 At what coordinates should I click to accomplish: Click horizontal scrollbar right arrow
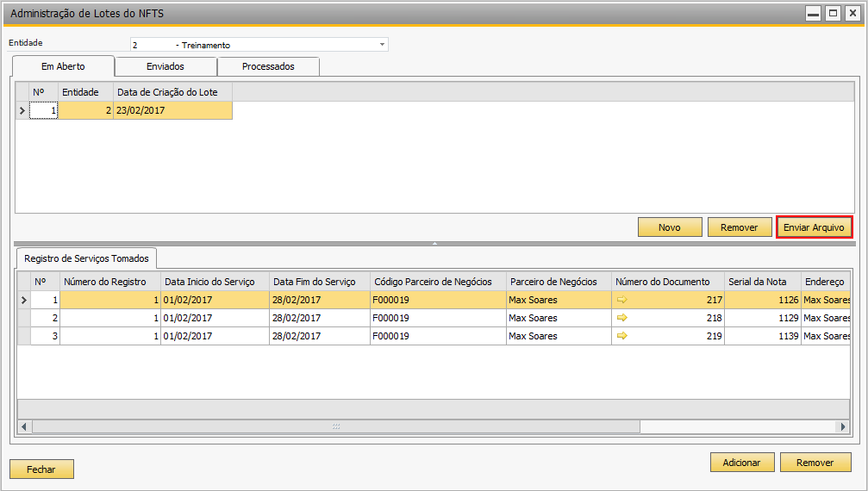point(842,426)
